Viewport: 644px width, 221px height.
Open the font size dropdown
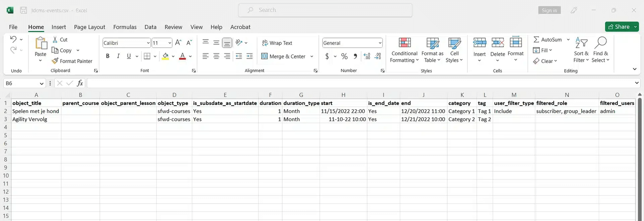click(x=170, y=43)
